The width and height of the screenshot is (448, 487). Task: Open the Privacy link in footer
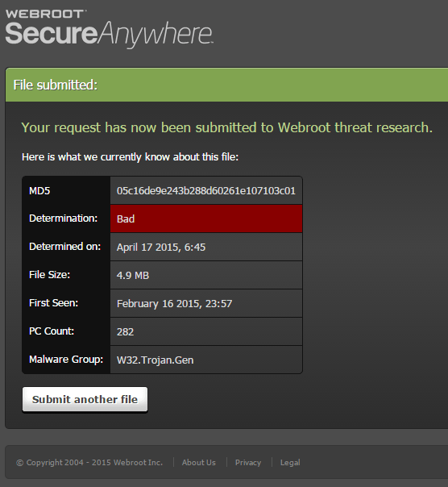248,463
